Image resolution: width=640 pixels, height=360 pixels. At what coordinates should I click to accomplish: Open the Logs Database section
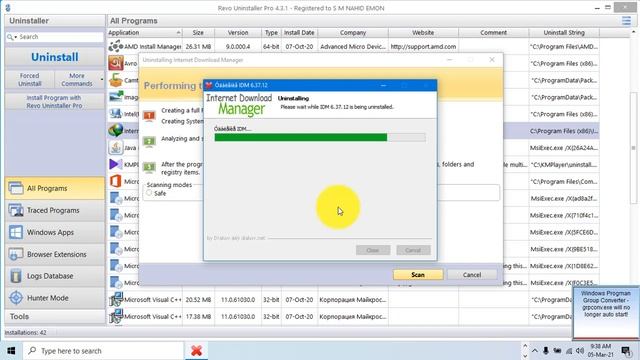(x=55, y=276)
